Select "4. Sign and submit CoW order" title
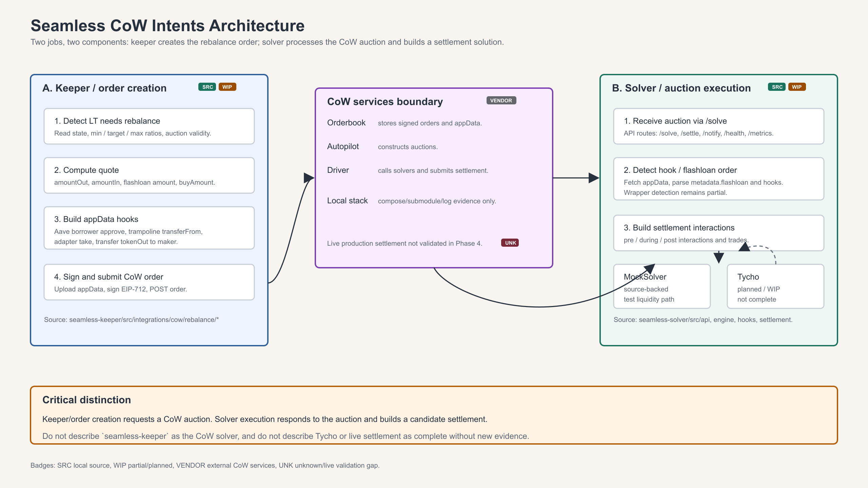 coord(109,277)
